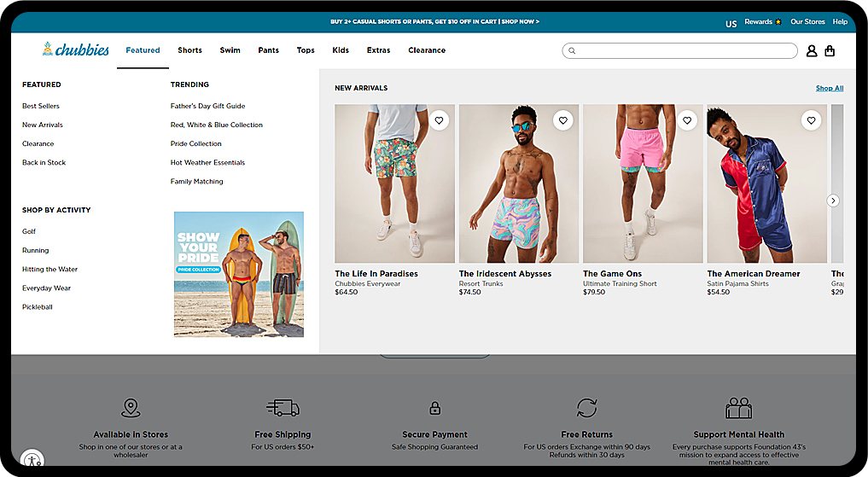The width and height of the screenshot is (868, 477).
Task: Open the shopping bag cart icon
Action: pyautogui.click(x=830, y=51)
